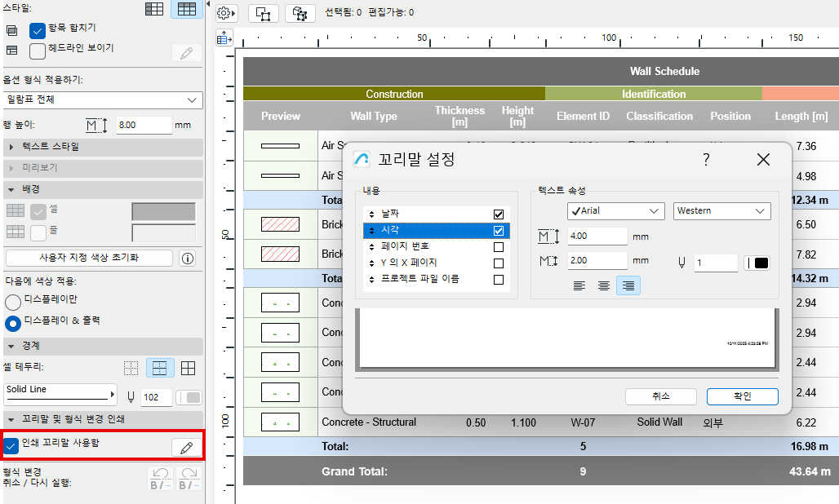Screen dimensions: 839x504
Task: Toggle 인쇄 꼬리말 사용함 checkbox
Action: (11, 446)
